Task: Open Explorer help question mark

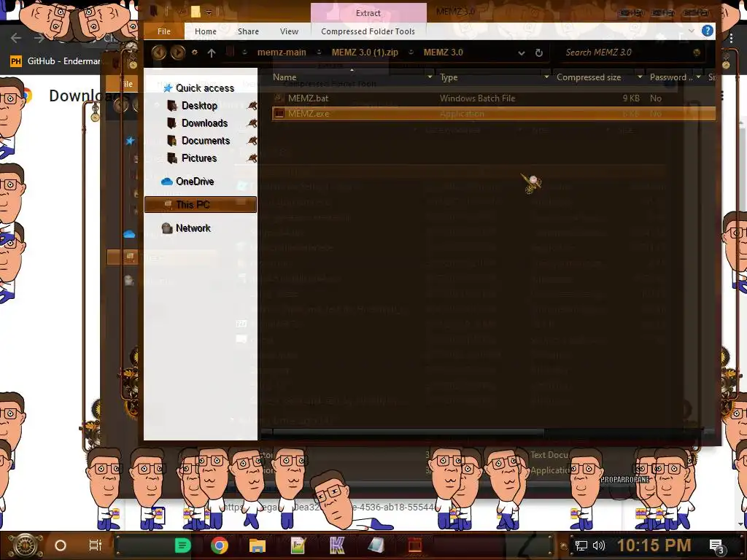Action: pyautogui.click(x=708, y=31)
